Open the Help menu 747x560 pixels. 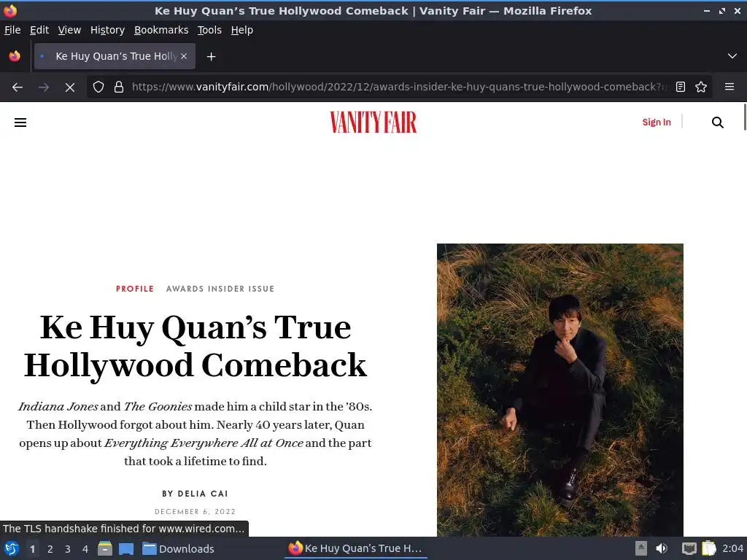242,30
